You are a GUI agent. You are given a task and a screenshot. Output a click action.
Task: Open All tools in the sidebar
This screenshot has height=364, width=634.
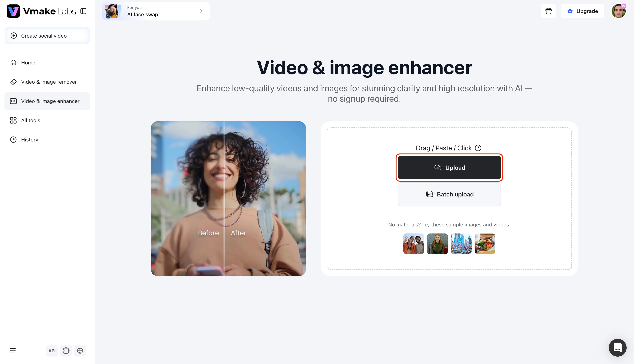coord(47,120)
